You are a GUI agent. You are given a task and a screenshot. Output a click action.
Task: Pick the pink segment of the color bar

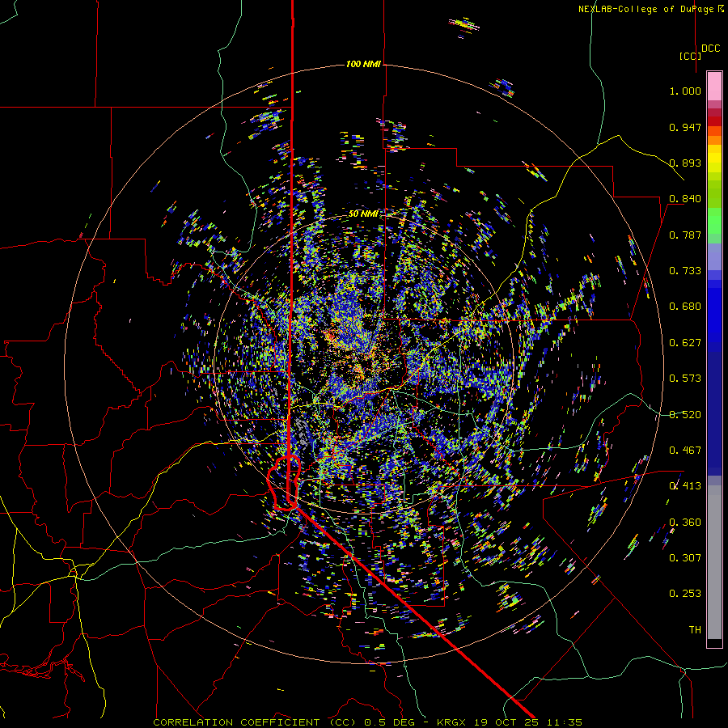tap(714, 87)
